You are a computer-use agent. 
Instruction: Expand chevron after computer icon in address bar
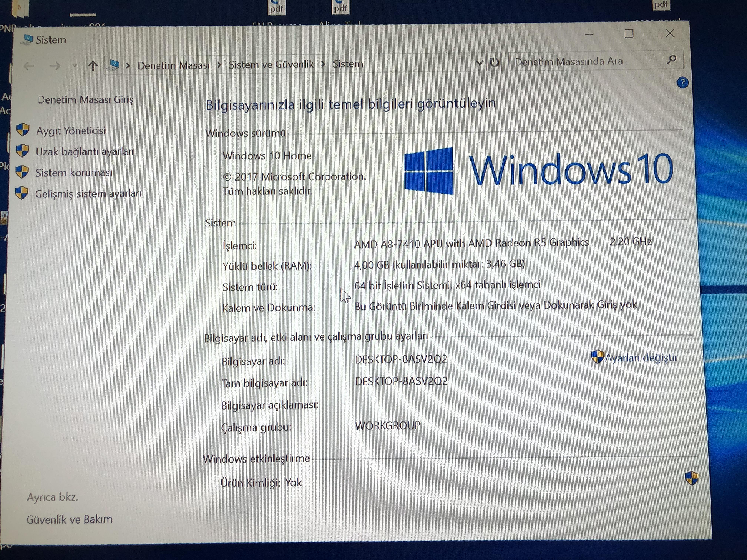click(x=128, y=65)
